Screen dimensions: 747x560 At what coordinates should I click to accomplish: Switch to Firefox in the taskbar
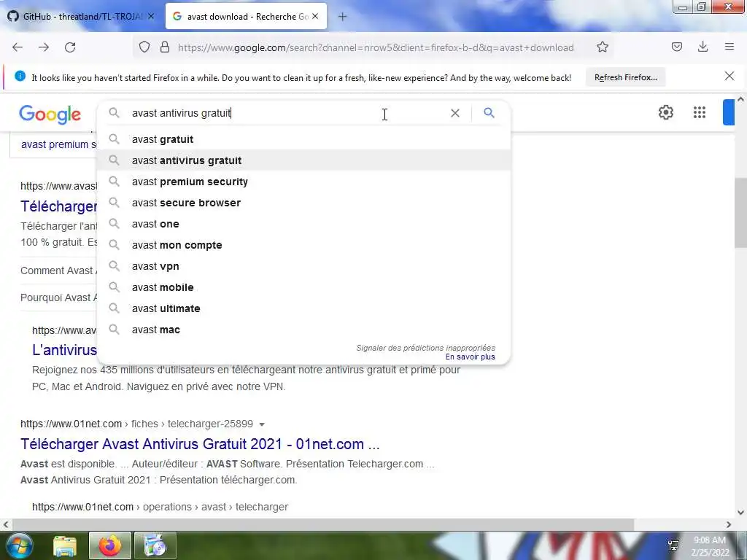(110, 545)
